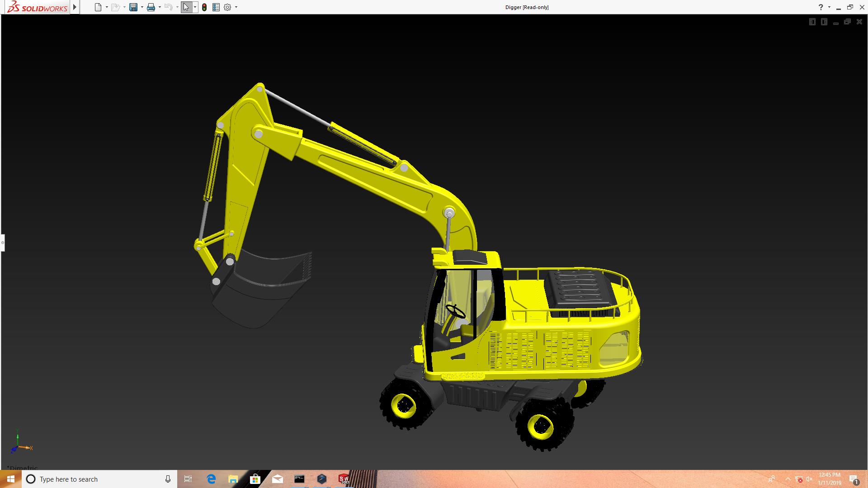Expand the Print dropdown arrow
Image resolution: width=868 pixels, height=488 pixels.
(x=160, y=7)
